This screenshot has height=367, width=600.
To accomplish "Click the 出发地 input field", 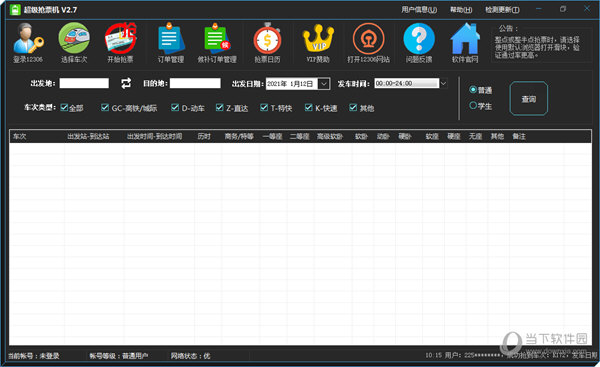I will pyautogui.click(x=84, y=83).
